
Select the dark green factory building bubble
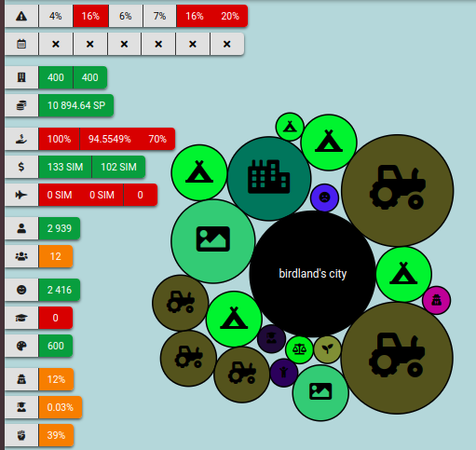point(269,179)
